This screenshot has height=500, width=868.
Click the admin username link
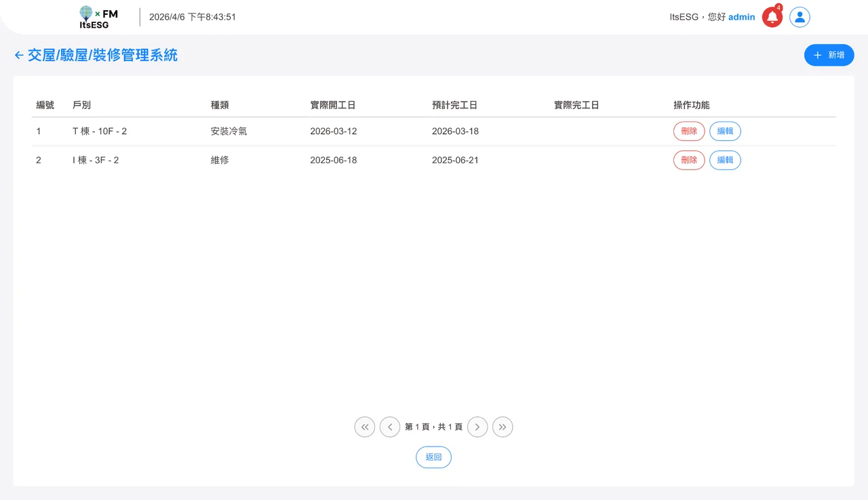click(x=741, y=17)
